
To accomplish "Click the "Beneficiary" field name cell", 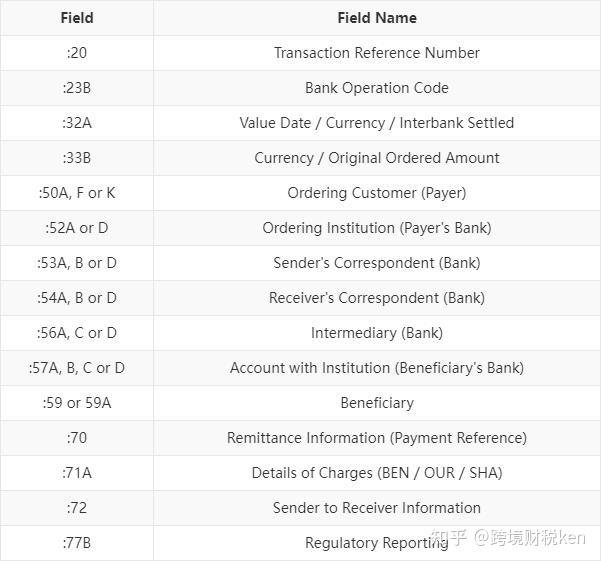I will pos(377,403).
